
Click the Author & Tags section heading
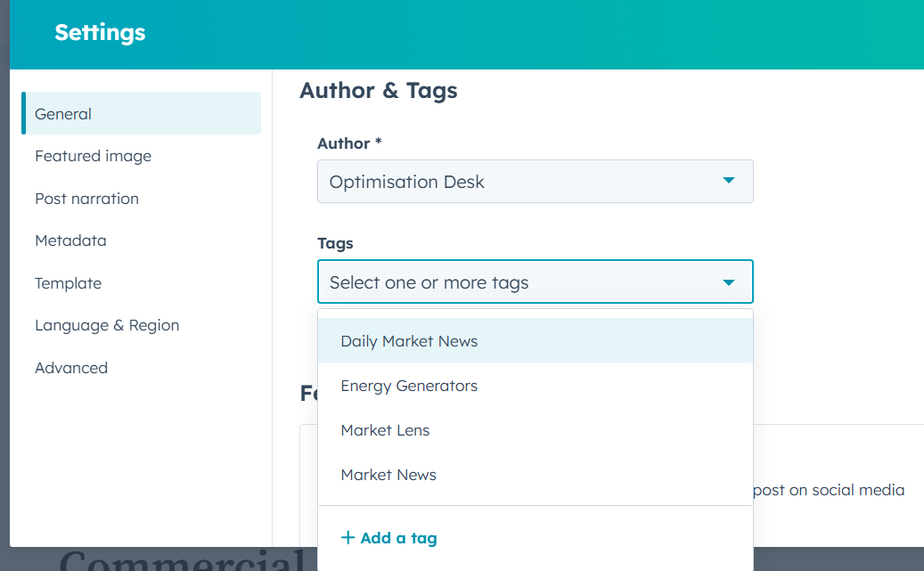[x=378, y=90]
